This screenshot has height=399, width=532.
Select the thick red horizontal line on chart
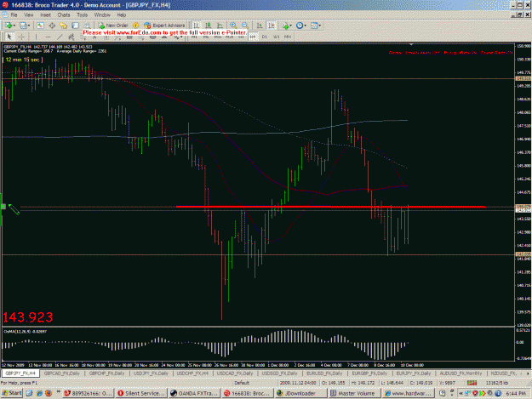(331, 207)
